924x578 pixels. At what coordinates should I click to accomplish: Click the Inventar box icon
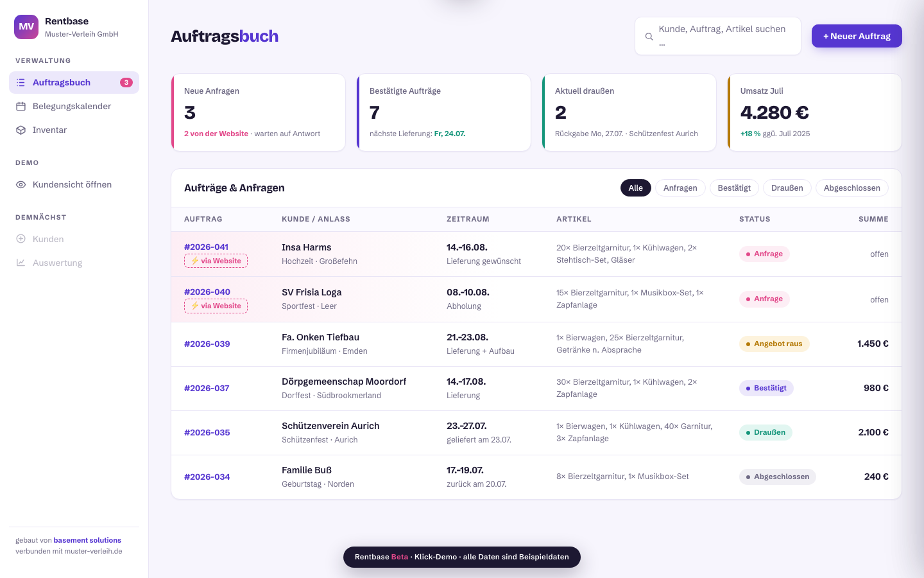point(21,130)
